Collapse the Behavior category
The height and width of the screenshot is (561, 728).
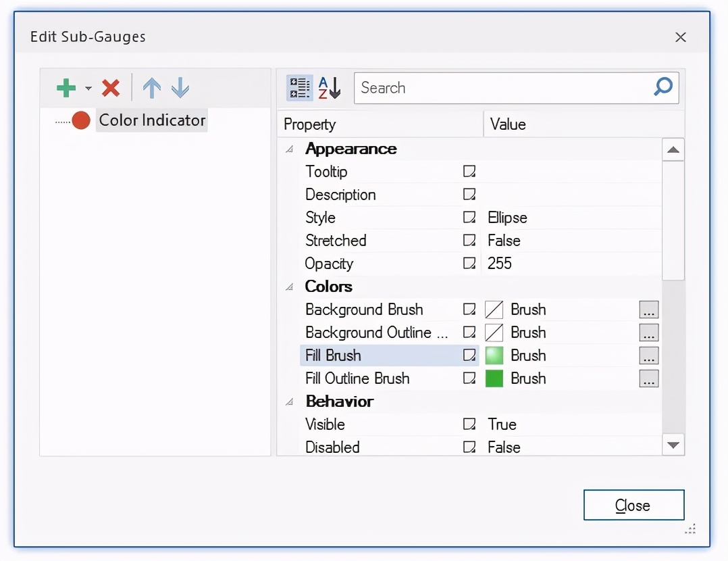coord(290,402)
